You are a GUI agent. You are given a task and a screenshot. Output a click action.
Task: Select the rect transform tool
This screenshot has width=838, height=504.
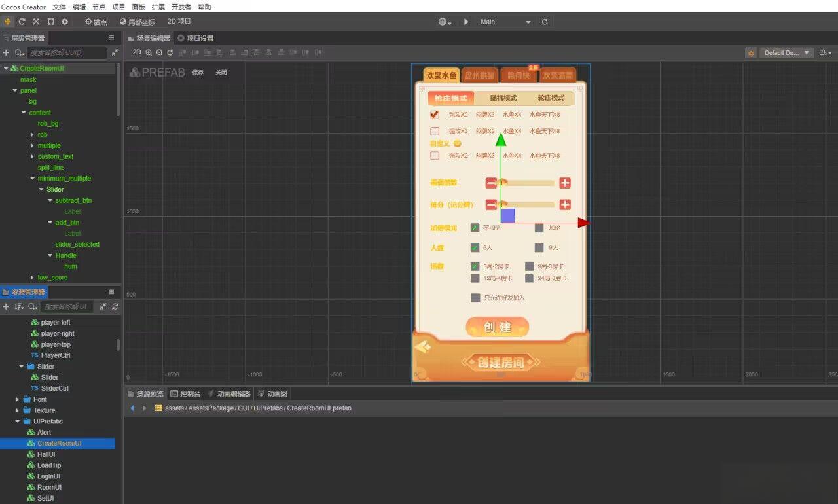[50, 22]
